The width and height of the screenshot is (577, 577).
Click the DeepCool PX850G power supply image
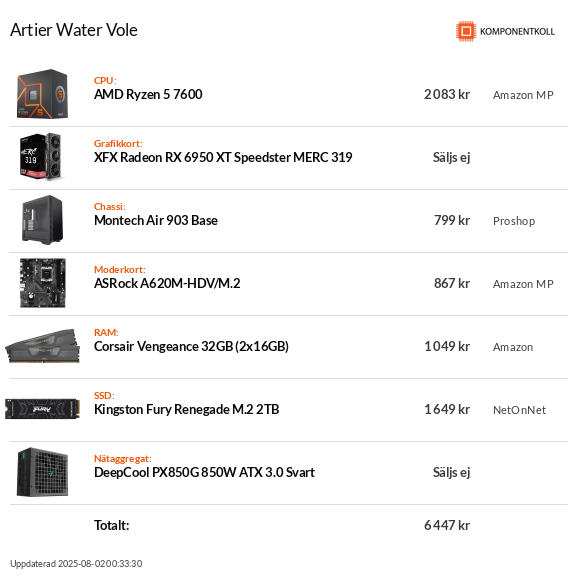pos(42,472)
